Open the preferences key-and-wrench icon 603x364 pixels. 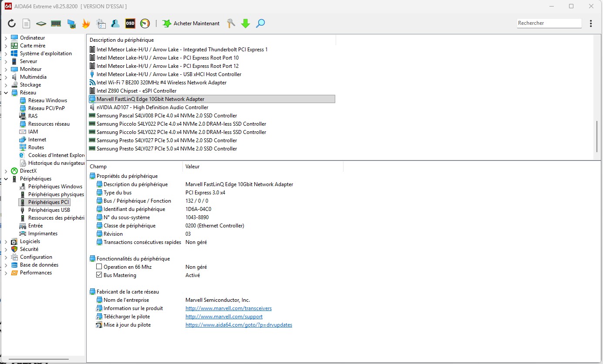click(231, 23)
